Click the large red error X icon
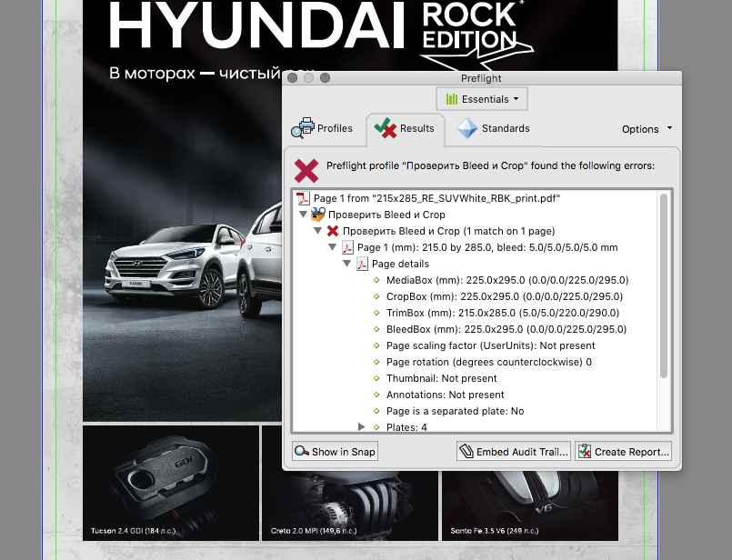The width and height of the screenshot is (732, 560). [x=306, y=170]
